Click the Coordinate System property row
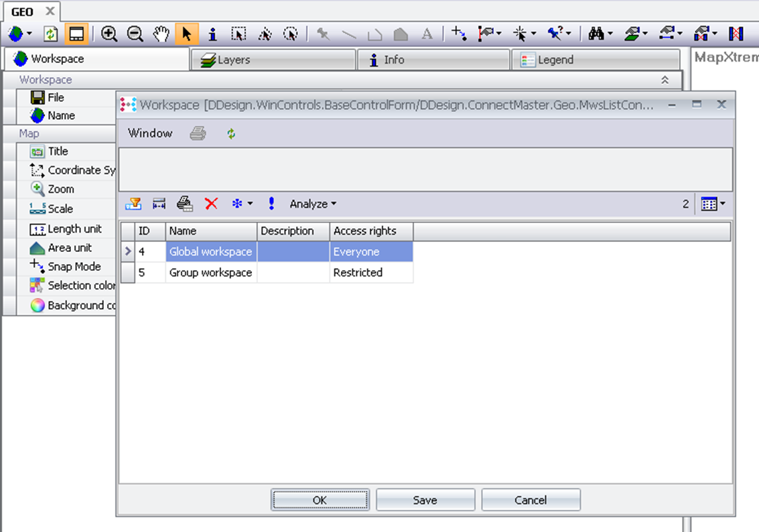Screen dimensions: 759x532 coord(66,170)
